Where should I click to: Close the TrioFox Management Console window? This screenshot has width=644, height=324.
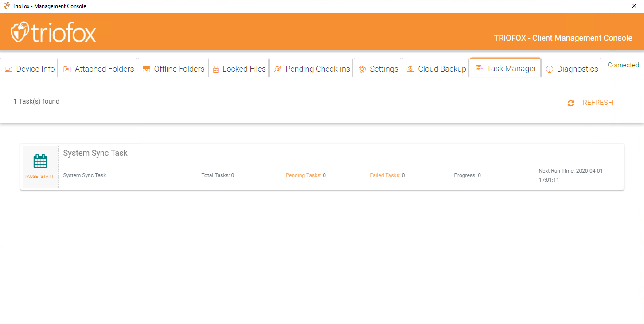point(634,6)
